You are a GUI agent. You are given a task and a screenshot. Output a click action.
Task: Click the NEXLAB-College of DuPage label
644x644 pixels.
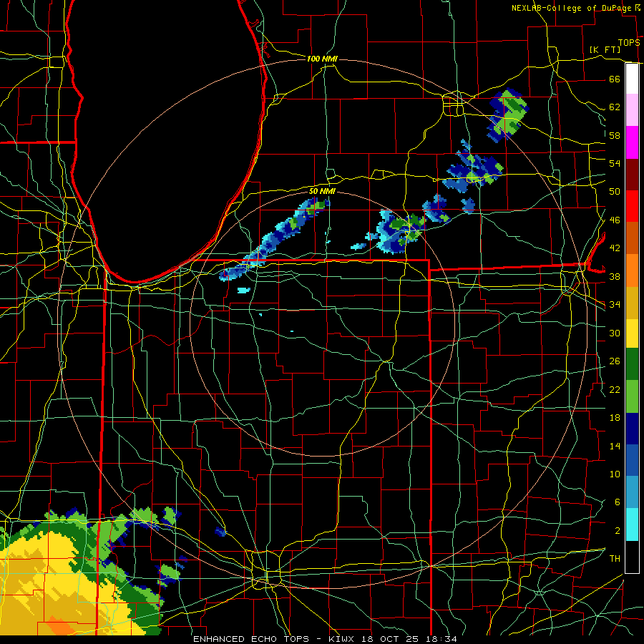[571, 8]
